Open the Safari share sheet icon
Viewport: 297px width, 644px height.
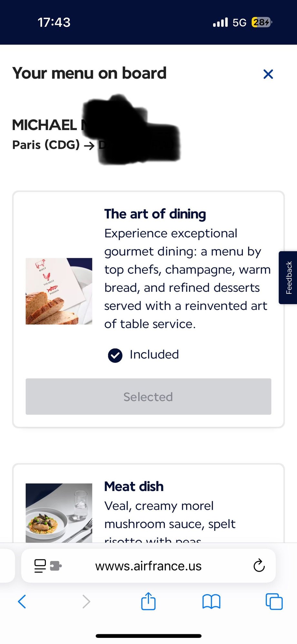point(148,601)
